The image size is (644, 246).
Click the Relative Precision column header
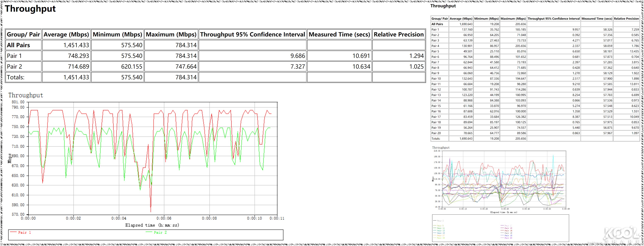click(397, 35)
